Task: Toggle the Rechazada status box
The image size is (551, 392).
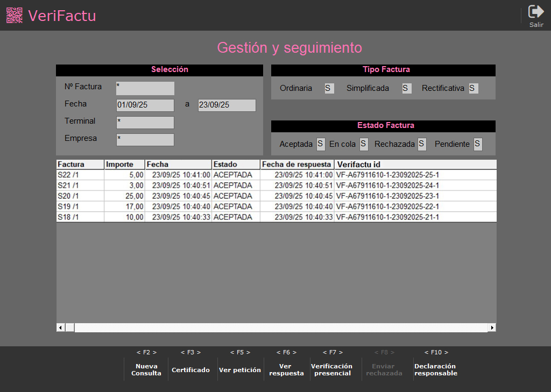Action: [422, 144]
